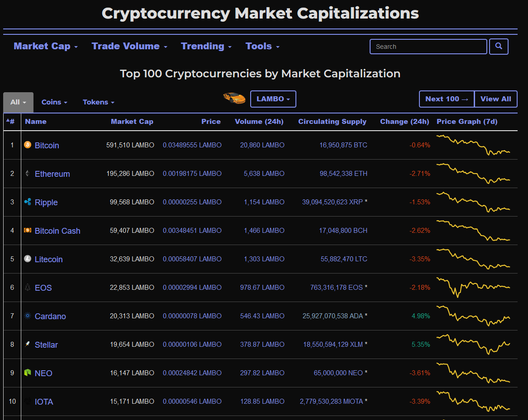528x420 pixels.
Task: Click the Bitcoin Cash logo icon
Action: click(28, 230)
